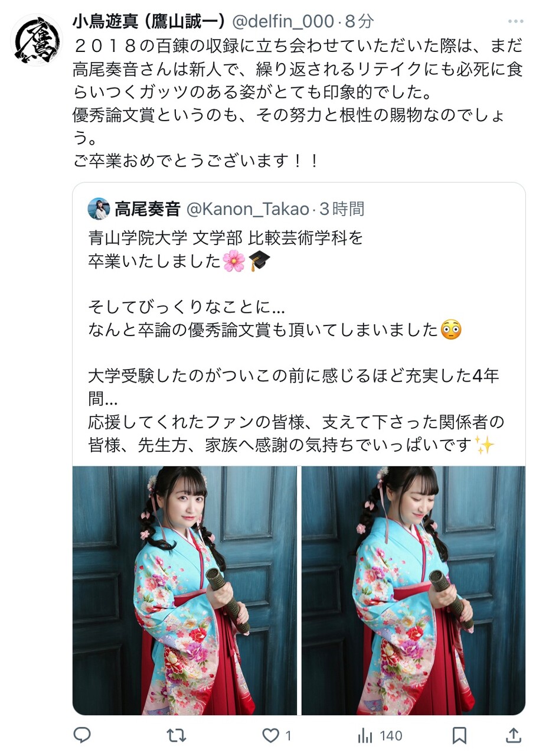Open the share icon menu
Image resolution: width=536 pixels, height=756 pixels.
pyautogui.click(x=514, y=735)
